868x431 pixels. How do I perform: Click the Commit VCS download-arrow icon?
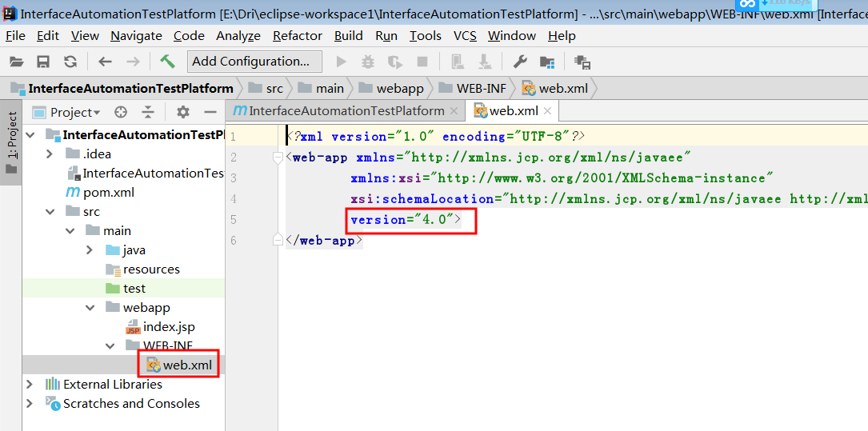click(485, 62)
